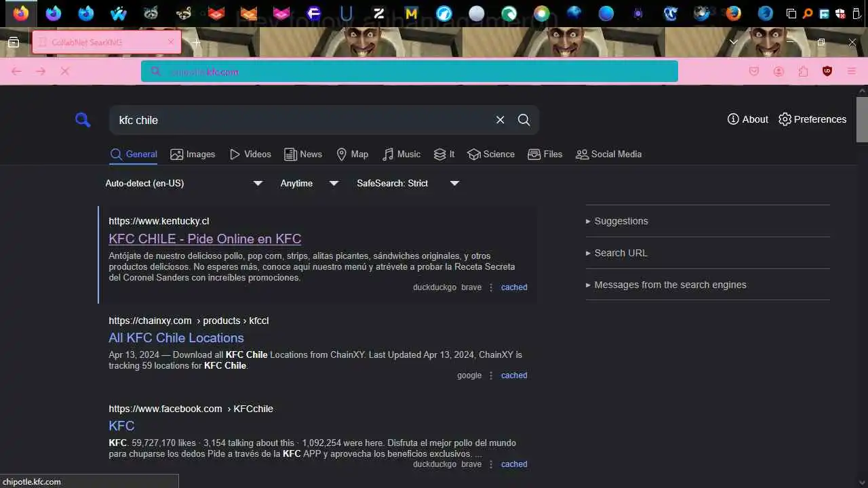Open the KFC Facebook result link
This screenshot has width=868, height=488.
click(x=121, y=426)
